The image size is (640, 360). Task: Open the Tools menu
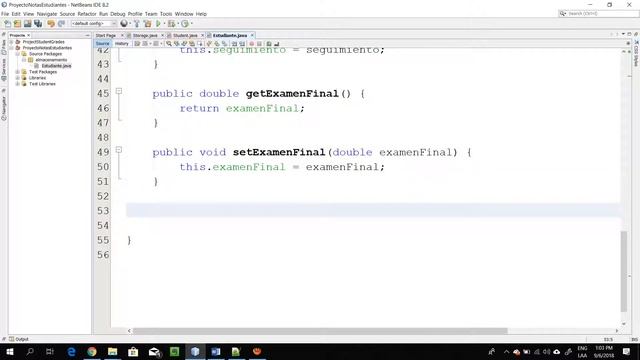pyautogui.click(x=166, y=14)
